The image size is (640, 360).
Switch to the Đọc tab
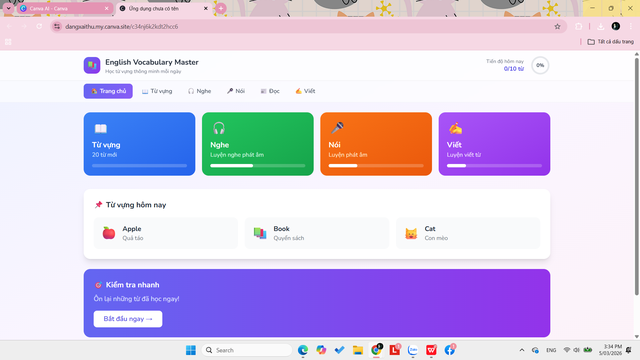[x=270, y=91]
